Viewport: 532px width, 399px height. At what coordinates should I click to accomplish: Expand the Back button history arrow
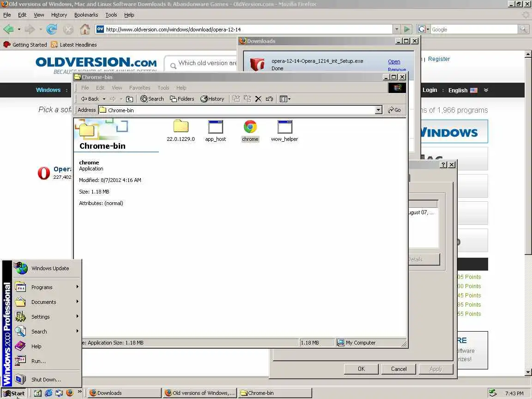[104, 99]
